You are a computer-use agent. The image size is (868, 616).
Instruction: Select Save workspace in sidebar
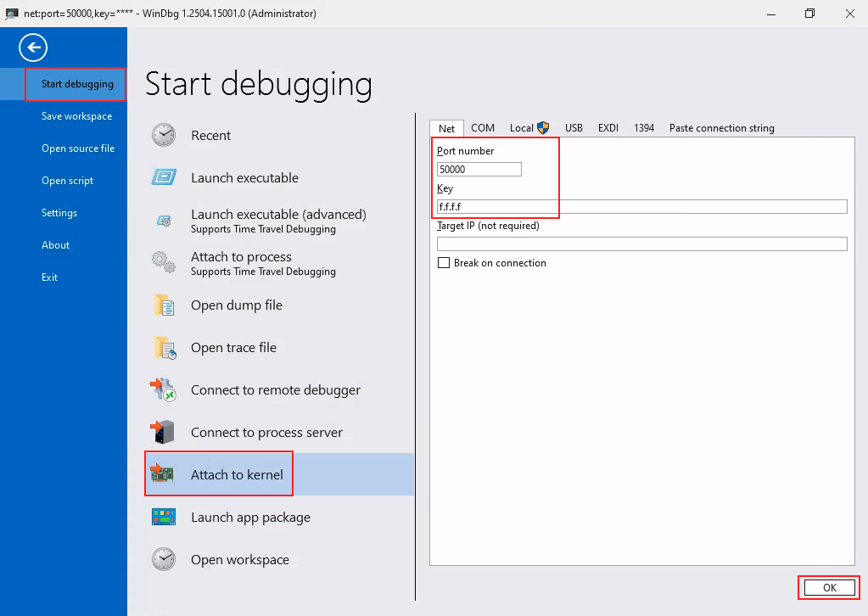[x=76, y=116]
